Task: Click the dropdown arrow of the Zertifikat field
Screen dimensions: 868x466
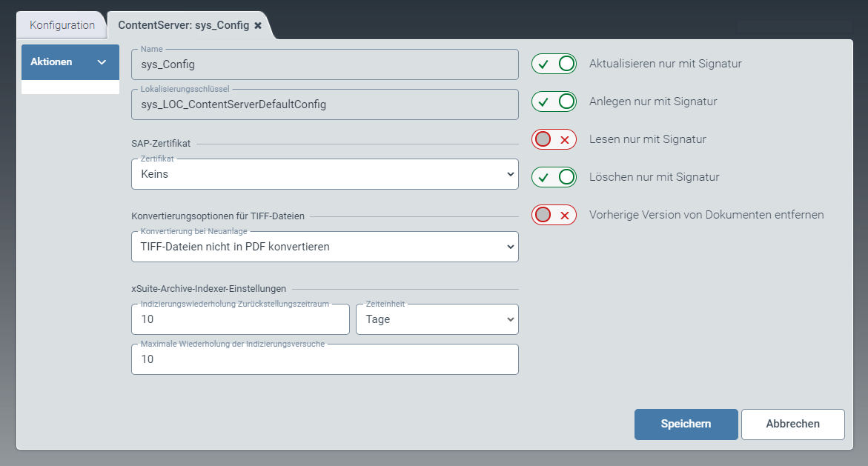Action: 510,174
